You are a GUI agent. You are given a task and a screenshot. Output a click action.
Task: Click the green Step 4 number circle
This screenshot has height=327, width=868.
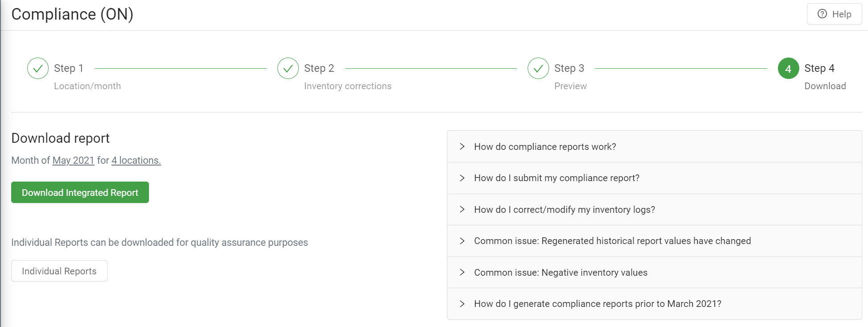[788, 68]
